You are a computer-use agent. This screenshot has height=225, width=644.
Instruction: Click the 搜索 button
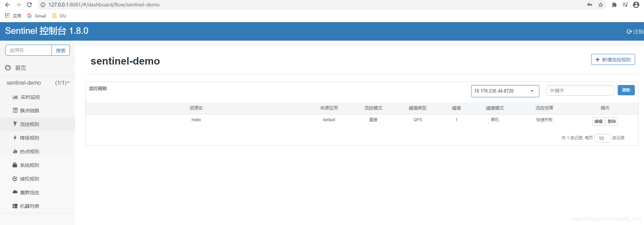pos(61,50)
